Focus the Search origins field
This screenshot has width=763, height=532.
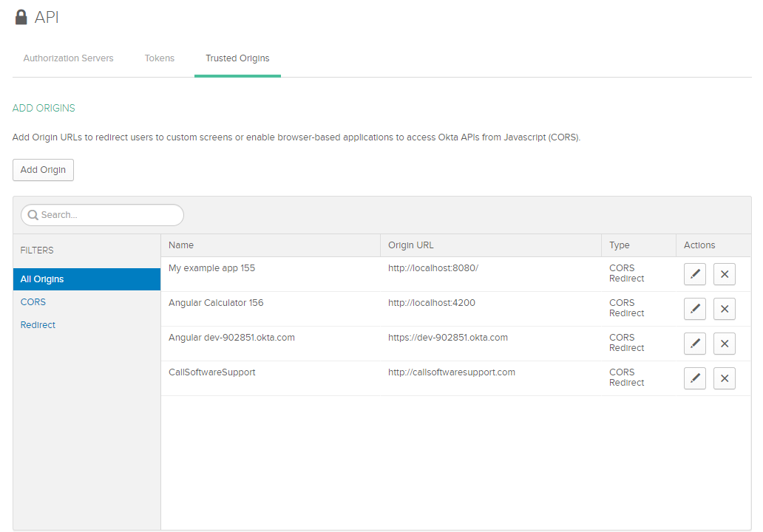point(102,215)
